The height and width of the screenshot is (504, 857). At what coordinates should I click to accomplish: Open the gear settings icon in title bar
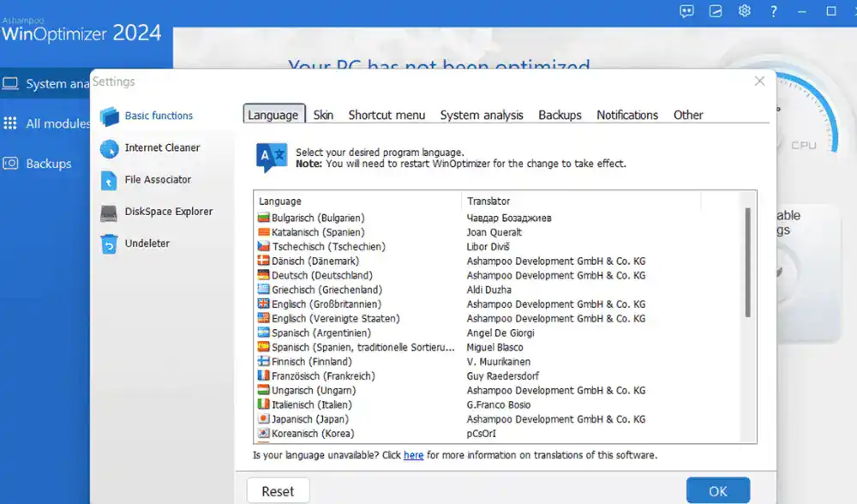click(x=745, y=11)
